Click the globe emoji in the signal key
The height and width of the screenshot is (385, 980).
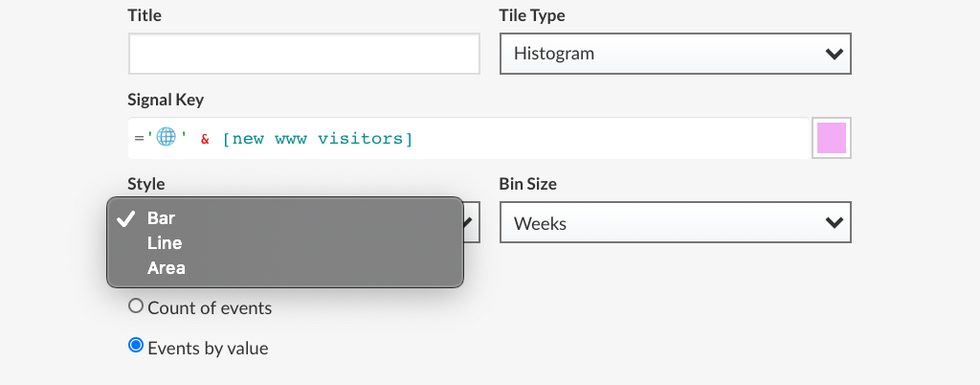[x=166, y=138]
